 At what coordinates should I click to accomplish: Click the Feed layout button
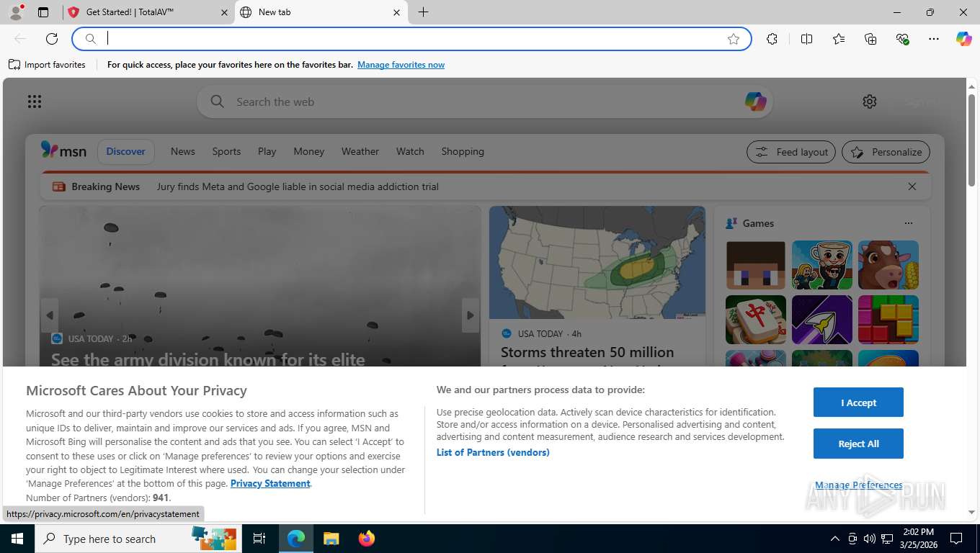[x=791, y=152]
